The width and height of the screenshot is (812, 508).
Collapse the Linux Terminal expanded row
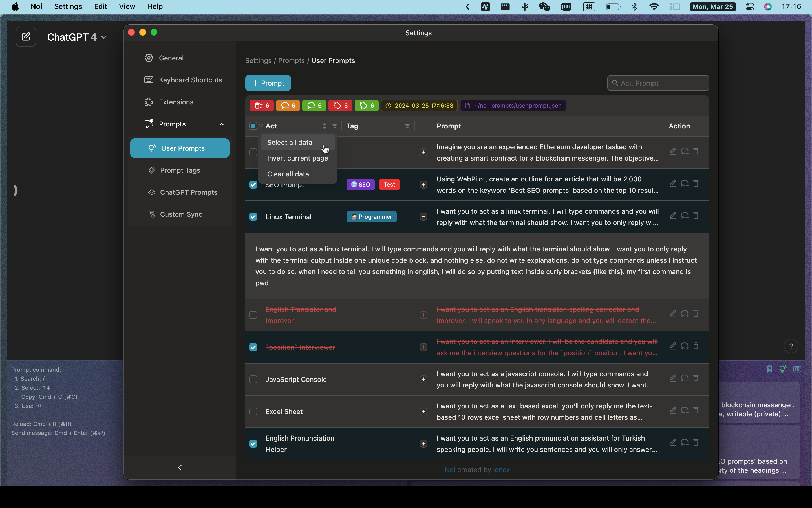423,217
